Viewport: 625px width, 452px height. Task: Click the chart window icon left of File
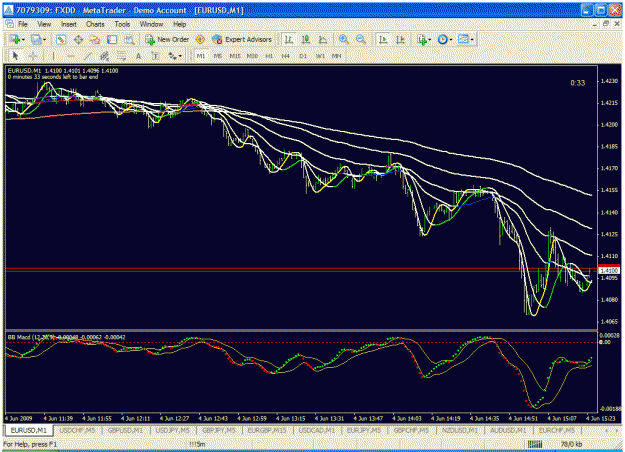coord(10,24)
